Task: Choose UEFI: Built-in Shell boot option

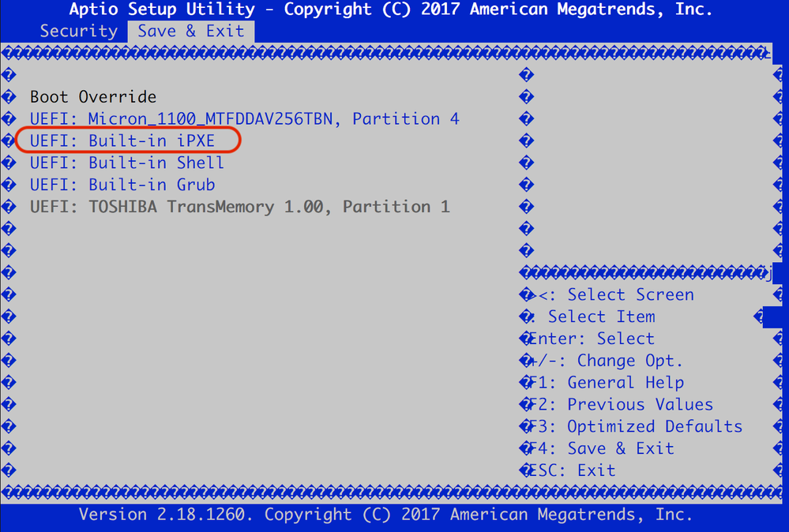Action: (x=127, y=163)
